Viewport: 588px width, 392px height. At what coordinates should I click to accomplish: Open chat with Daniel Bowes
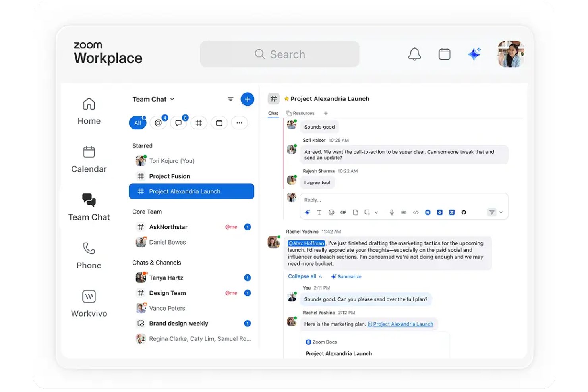coord(191,242)
